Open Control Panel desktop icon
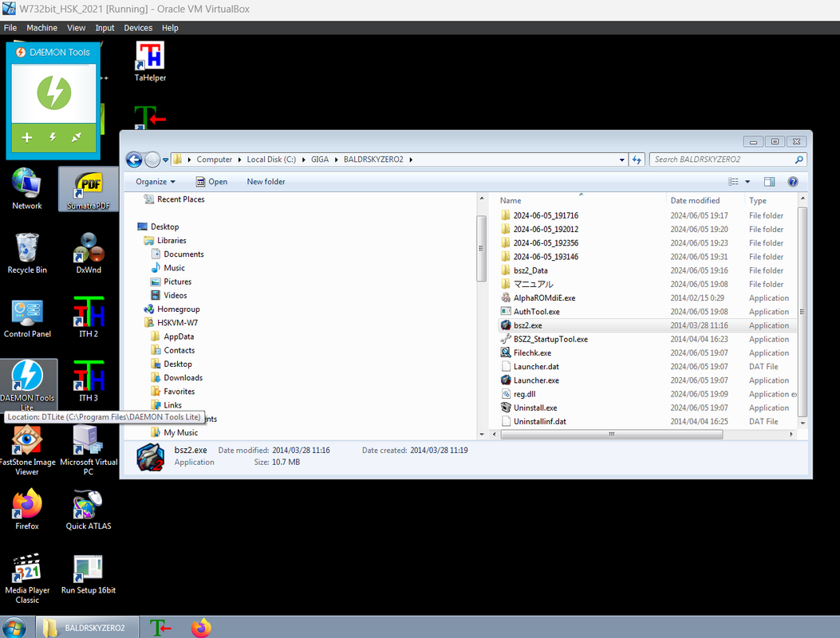Image resolution: width=840 pixels, height=638 pixels. pyautogui.click(x=27, y=317)
